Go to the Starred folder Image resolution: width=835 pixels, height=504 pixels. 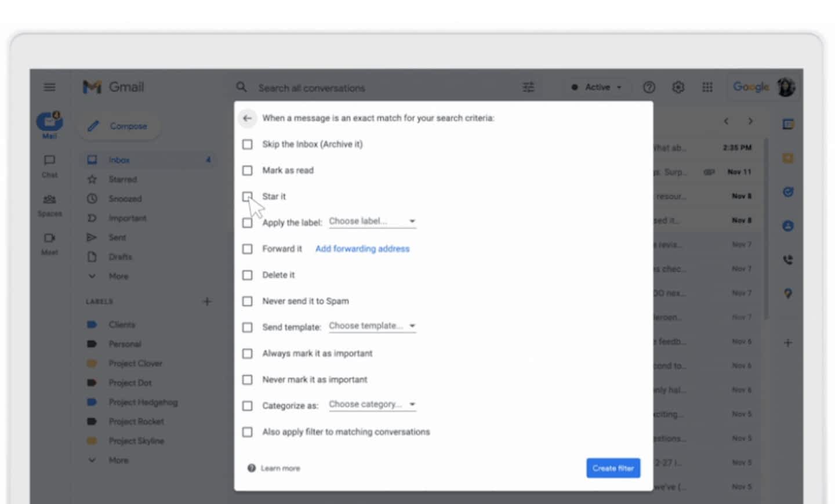coord(122,180)
